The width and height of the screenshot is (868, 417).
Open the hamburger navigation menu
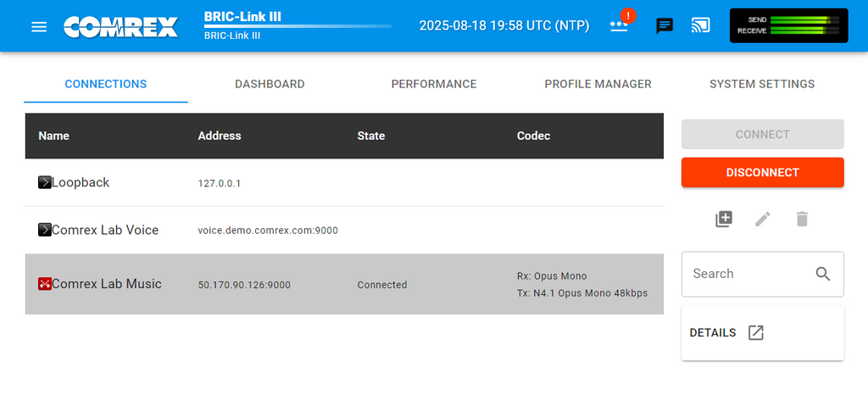click(39, 26)
